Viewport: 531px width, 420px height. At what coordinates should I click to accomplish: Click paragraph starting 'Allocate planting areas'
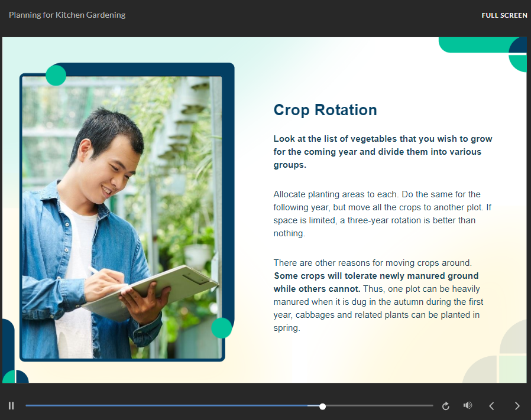(x=383, y=214)
